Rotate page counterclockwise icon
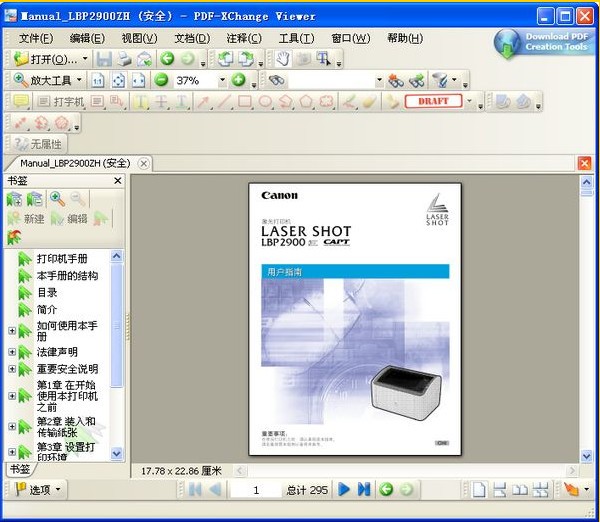 pyautogui.click(x=225, y=59)
